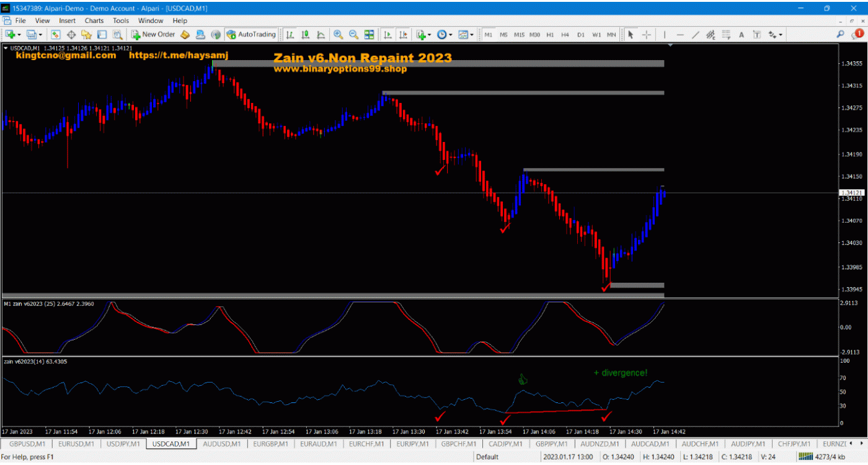Draw a trendline with the toolbar tool
Image resolution: width=868 pixels, height=465 pixels.
696,35
